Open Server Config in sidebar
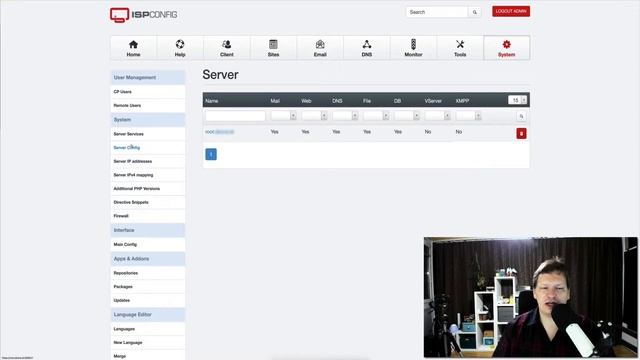This screenshot has height=360, width=640. pos(148,147)
